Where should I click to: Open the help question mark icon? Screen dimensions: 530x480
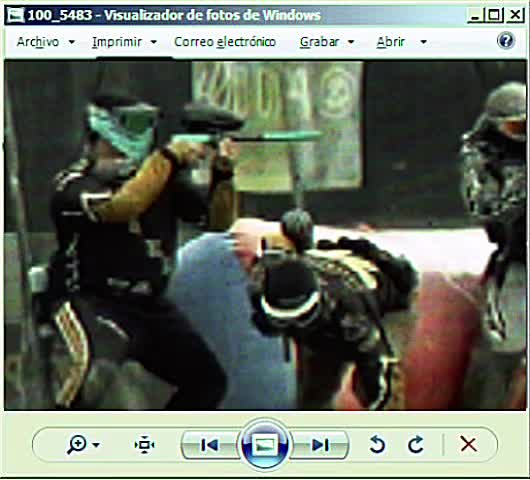click(506, 41)
